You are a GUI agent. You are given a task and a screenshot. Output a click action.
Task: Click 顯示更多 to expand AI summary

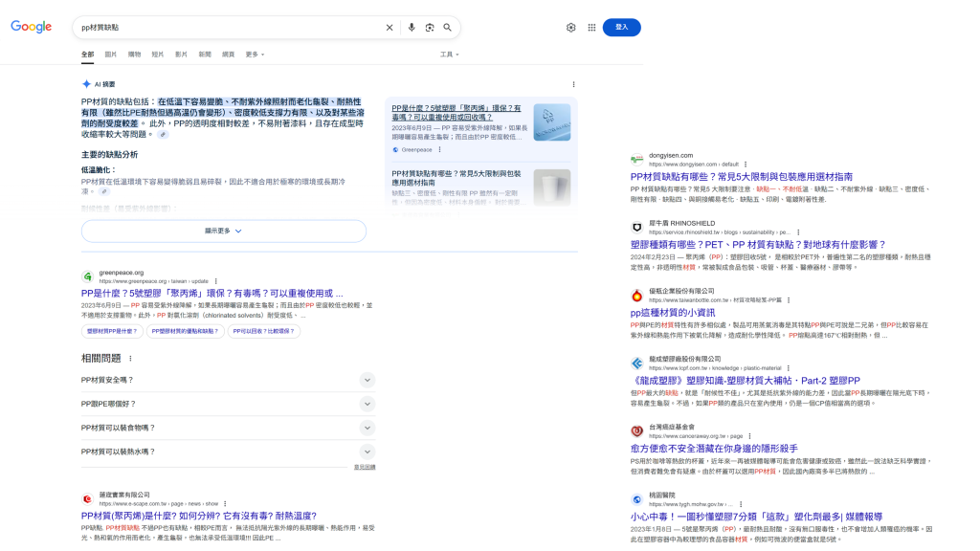coord(223,231)
